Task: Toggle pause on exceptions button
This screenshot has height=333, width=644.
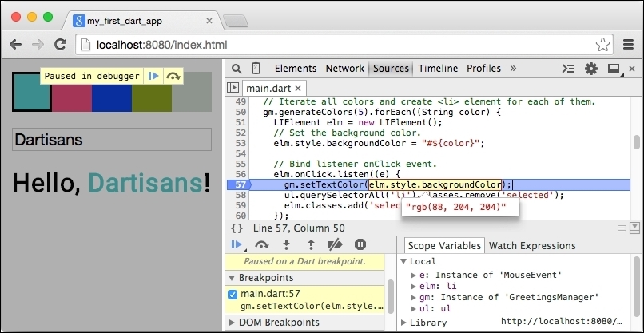Action: [x=360, y=245]
